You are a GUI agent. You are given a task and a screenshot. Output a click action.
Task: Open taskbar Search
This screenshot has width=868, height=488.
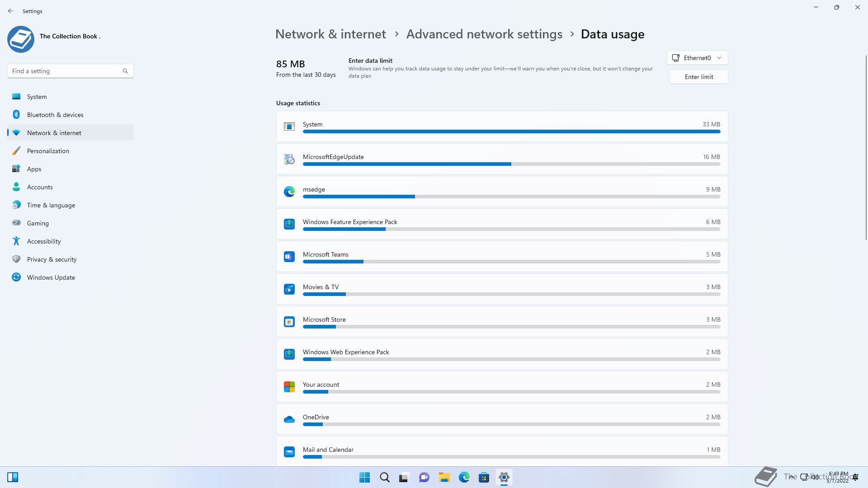pyautogui.click(x=385, y=477)
